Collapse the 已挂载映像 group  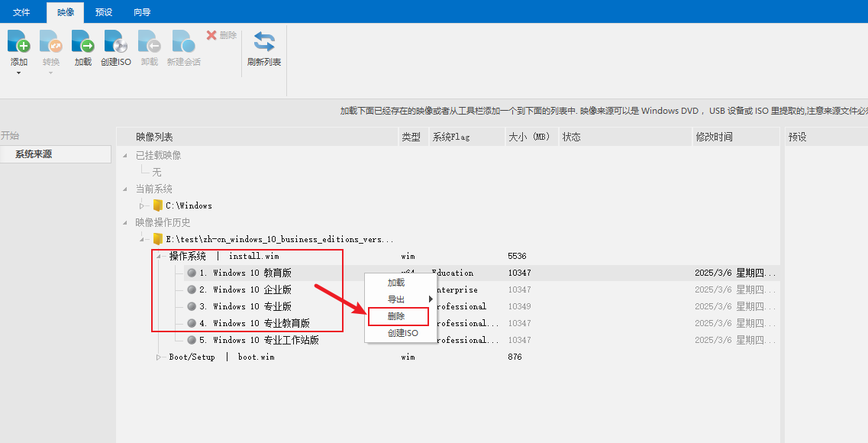click(x=125, y=156)
